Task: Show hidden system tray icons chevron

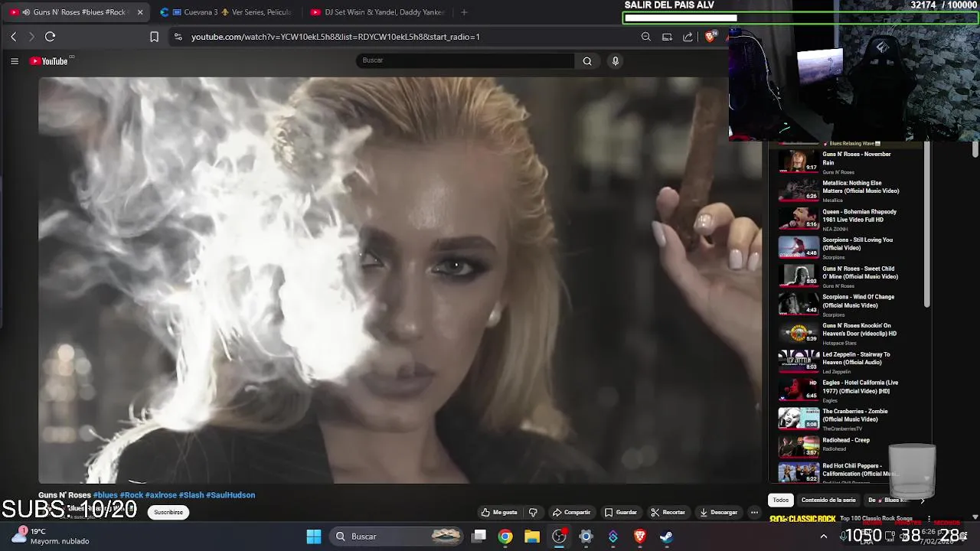Action: tap(824, 536)
